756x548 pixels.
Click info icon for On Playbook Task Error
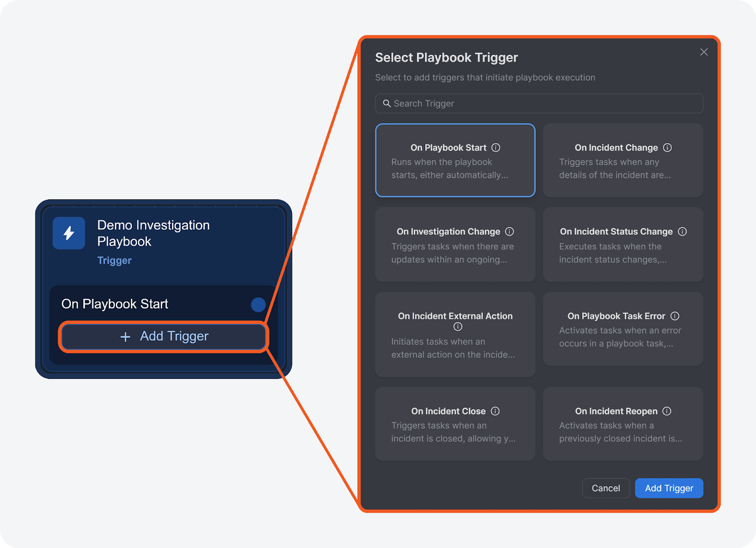coord(675,316)
